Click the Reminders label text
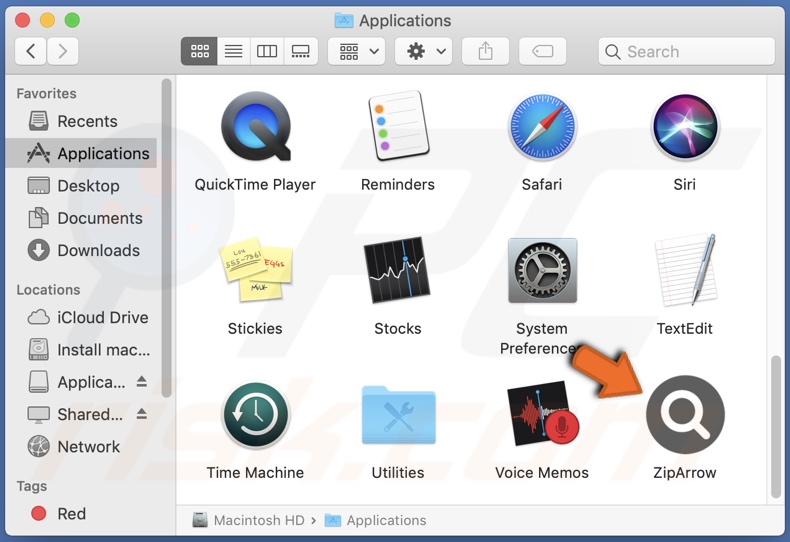The image size is (790, 542). (x=398, y=184)
